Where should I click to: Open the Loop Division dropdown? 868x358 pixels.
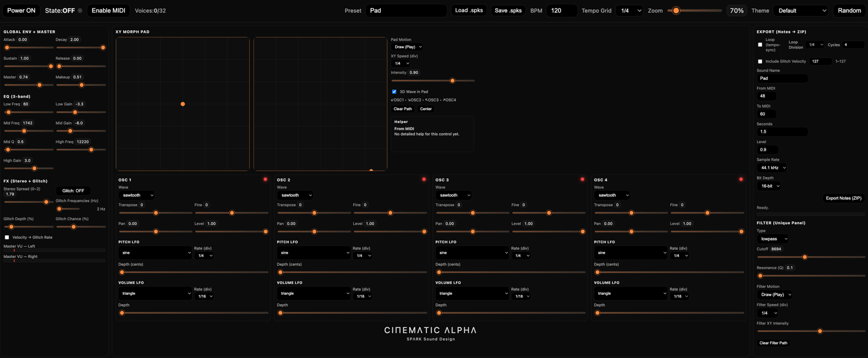(x=815, y=45)
